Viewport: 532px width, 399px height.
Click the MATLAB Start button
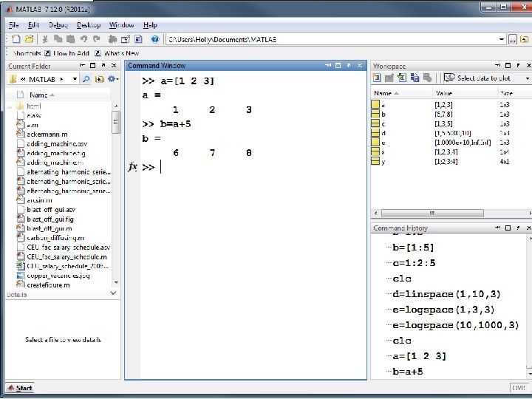pos(20,388)
